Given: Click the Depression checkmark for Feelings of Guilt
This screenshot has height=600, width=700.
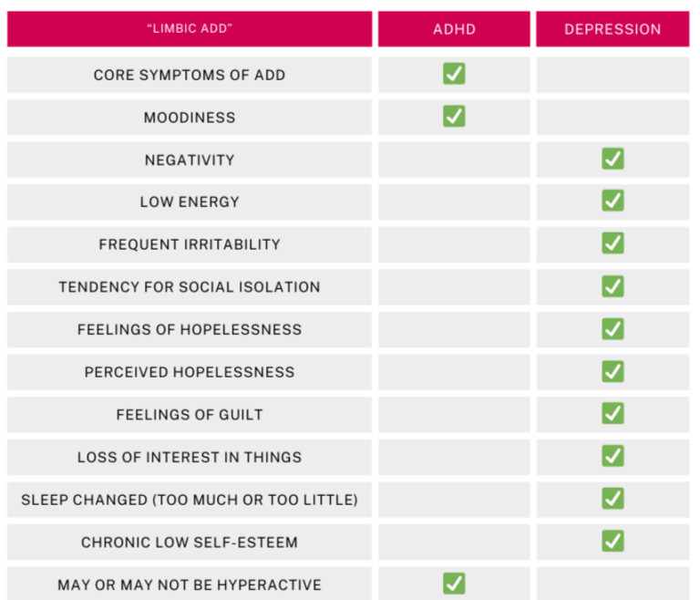Looking at the screenshot, I should (x=612, y=414).
